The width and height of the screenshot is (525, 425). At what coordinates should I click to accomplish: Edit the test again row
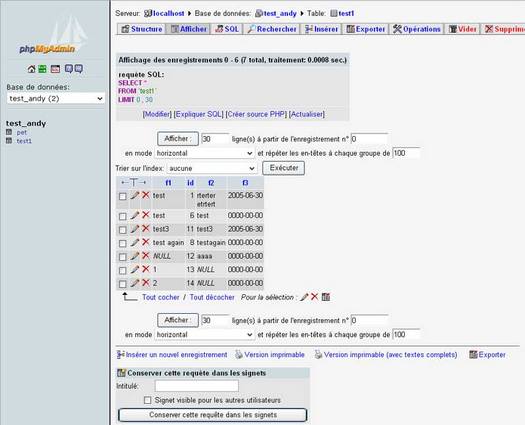pos(135,242)
